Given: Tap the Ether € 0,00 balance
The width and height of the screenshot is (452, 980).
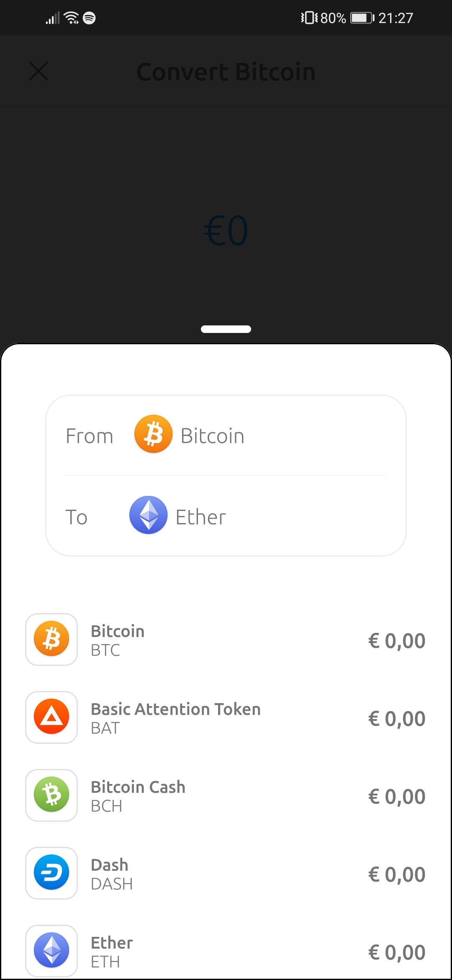Looking at the screenshot, I should click(396, 952).
